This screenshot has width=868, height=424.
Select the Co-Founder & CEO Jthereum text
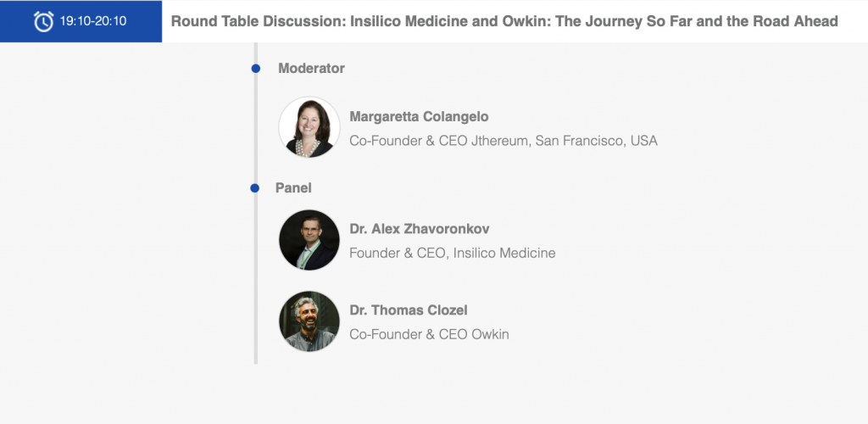click(x=441, y=141)
